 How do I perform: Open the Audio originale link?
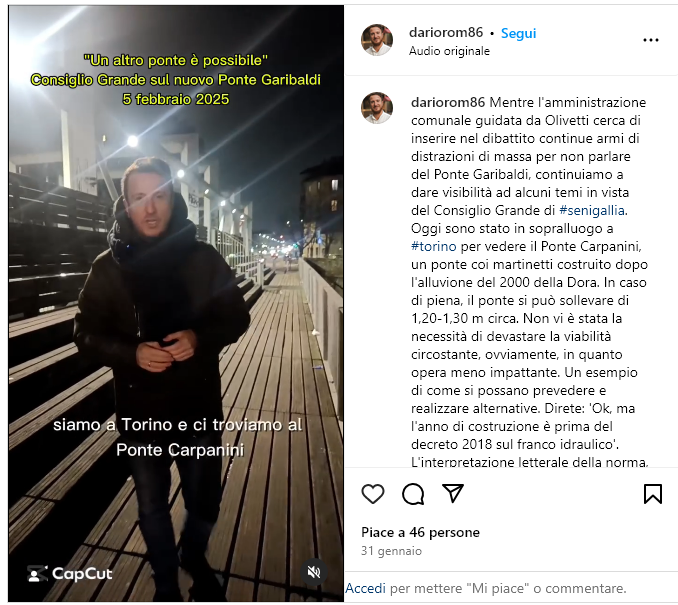pyautogui.click(x=449, y=51)
